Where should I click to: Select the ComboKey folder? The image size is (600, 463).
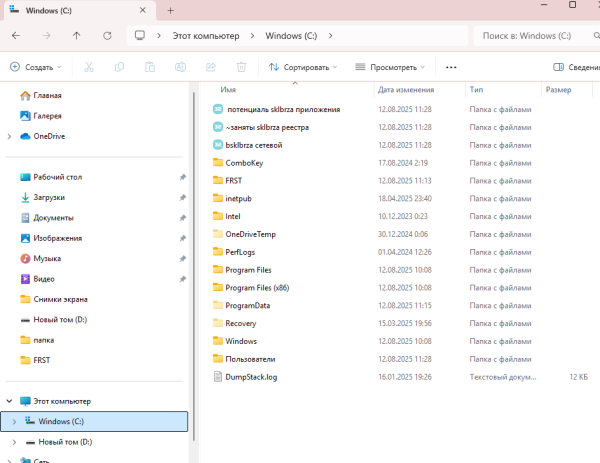[x=244, y=162]
